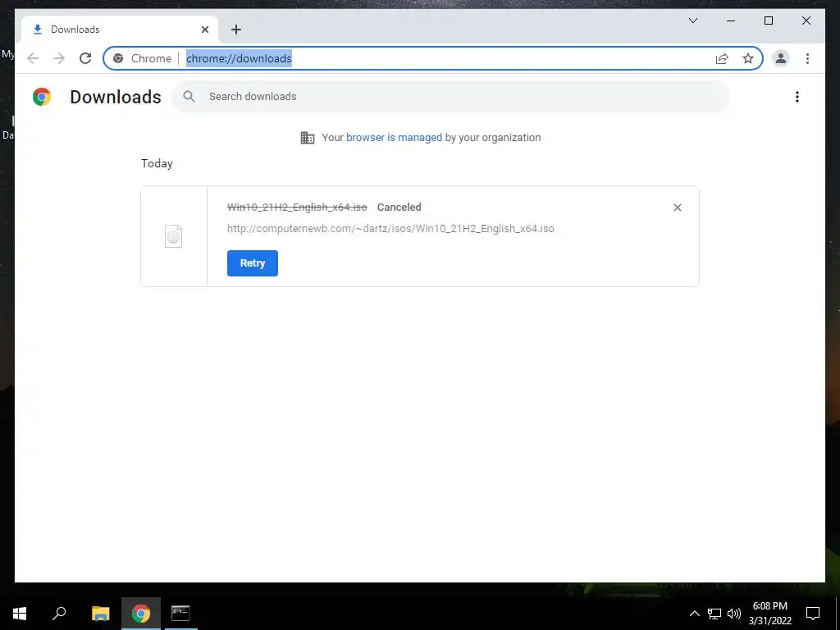Remove Win10 ISO from downloads list
The image size is (840, 630).
(677, 208)
